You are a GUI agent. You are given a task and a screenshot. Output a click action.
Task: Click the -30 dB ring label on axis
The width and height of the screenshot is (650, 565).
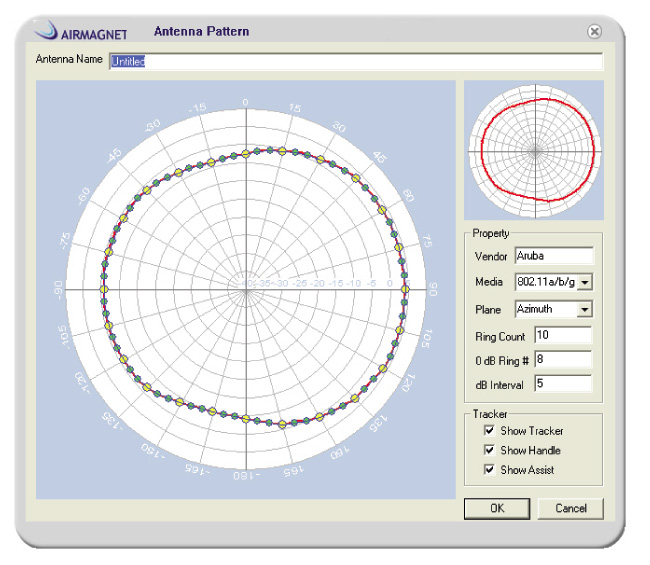(281, 284)
